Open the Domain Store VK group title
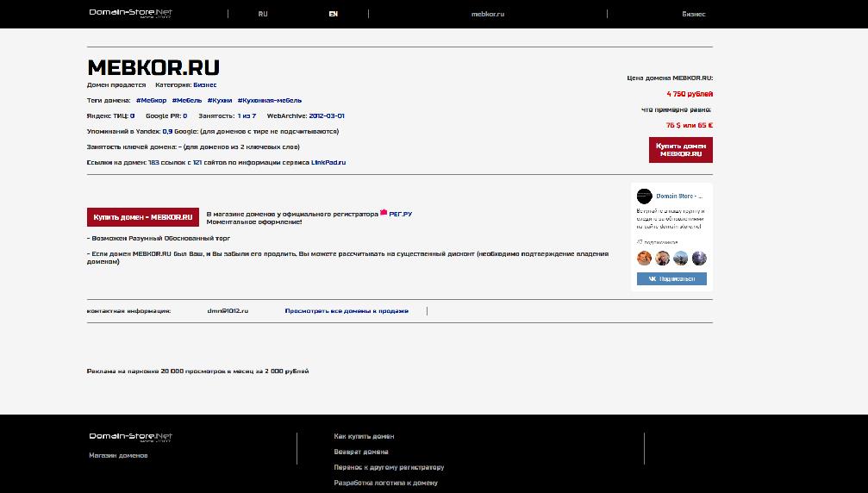The width and height of the screenshot is (868, 493). [x=679, y=197]
